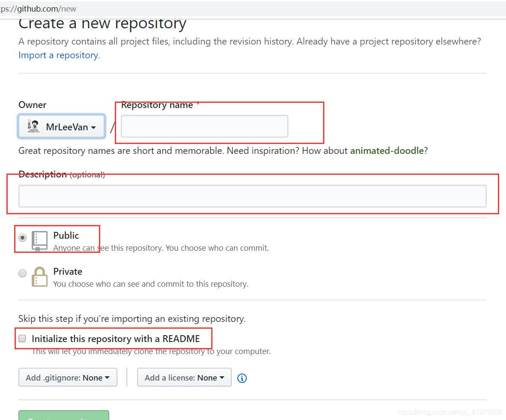Select the Public radio button

point(23,237)
